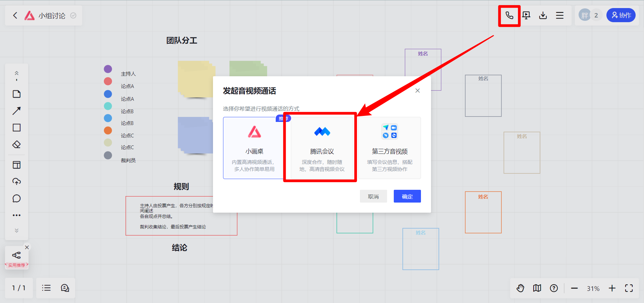The image size is (644, 303).
Task: Open the more tools ellipsis
Action: pyautogui.click(x=16, y=215)
